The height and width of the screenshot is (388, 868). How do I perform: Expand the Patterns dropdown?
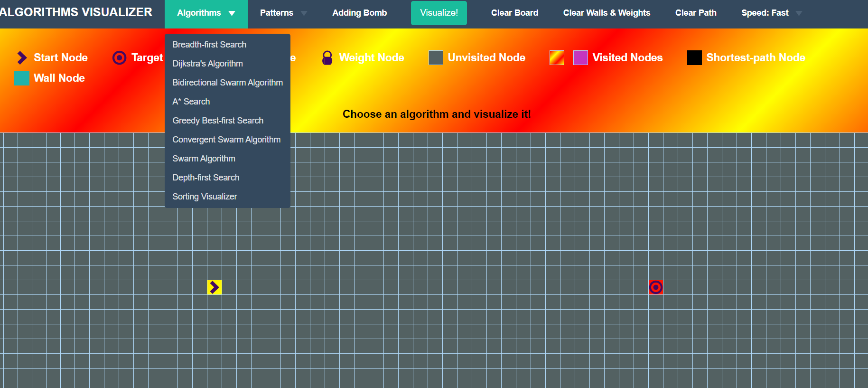(x=283, y=13)
